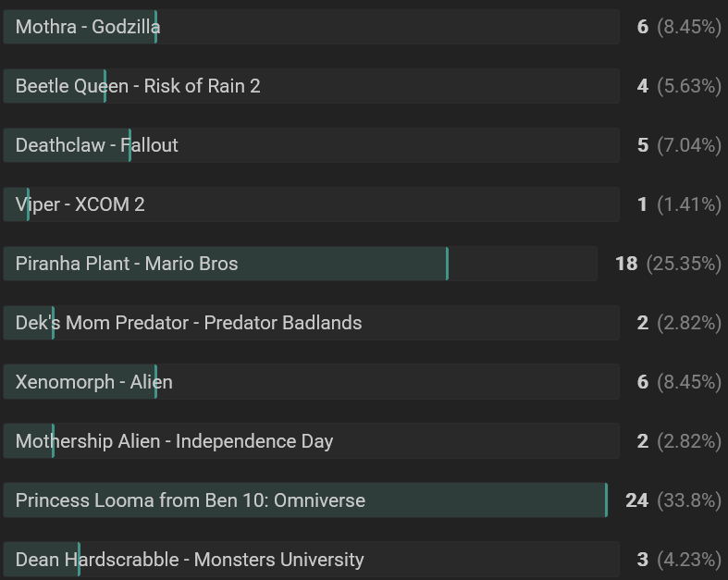Choose Beetle Queen - Risk of Rain 2 option

point(311,86)
